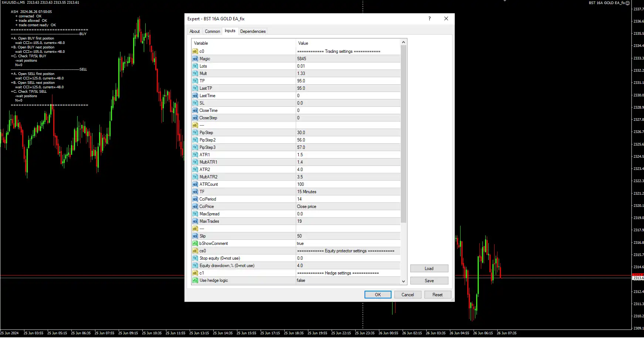Click the Slip integer icon
The width and height of the screenshot is (644, 338).
[195, 236]
